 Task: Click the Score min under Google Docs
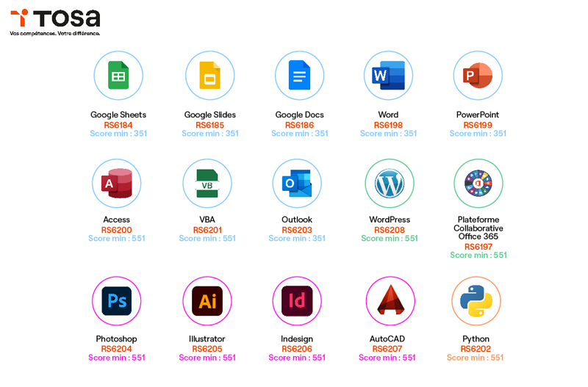300,134
